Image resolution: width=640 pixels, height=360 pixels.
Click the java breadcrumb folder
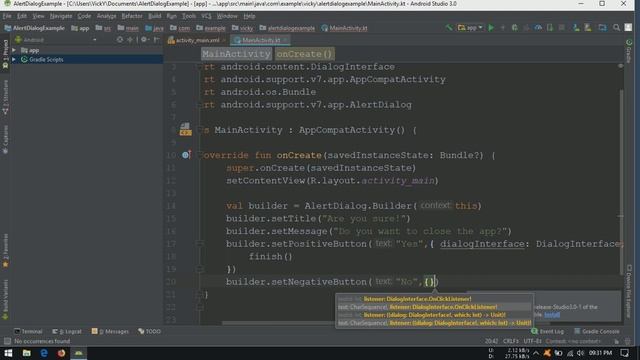(154, 28)
